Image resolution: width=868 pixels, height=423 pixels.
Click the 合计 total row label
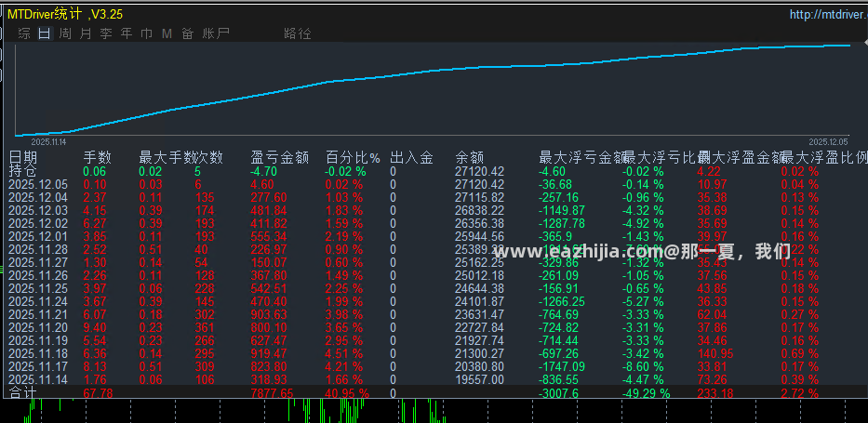pos(23,393)
